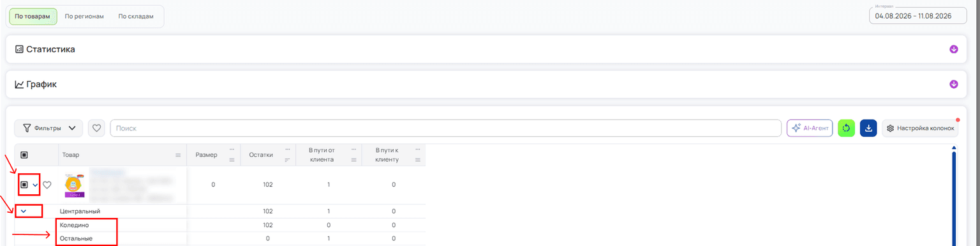
Task: Add the product row to favorites via heart
Action: (x=47, y=185)
